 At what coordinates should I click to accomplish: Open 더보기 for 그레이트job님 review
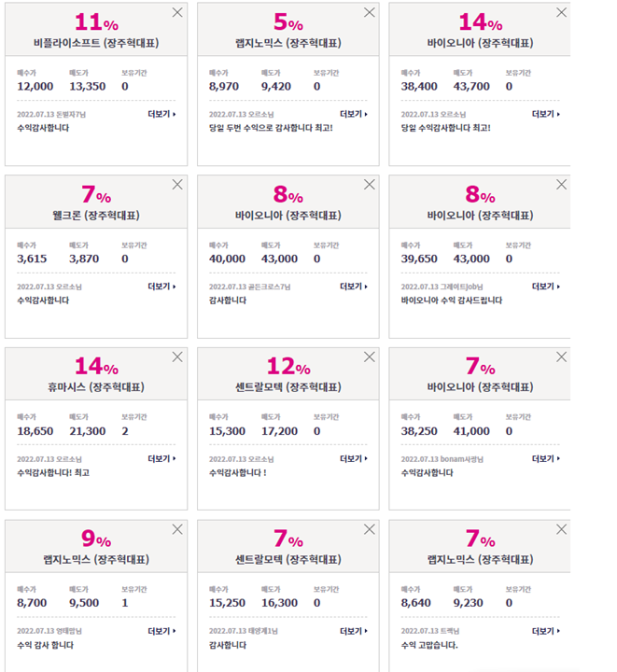[x=546, y=287]
